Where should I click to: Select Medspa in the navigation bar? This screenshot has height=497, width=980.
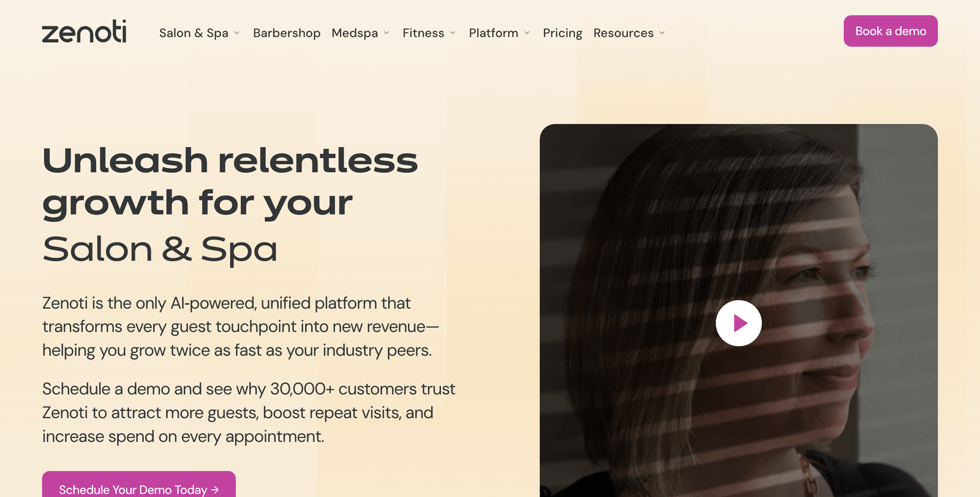355,33
